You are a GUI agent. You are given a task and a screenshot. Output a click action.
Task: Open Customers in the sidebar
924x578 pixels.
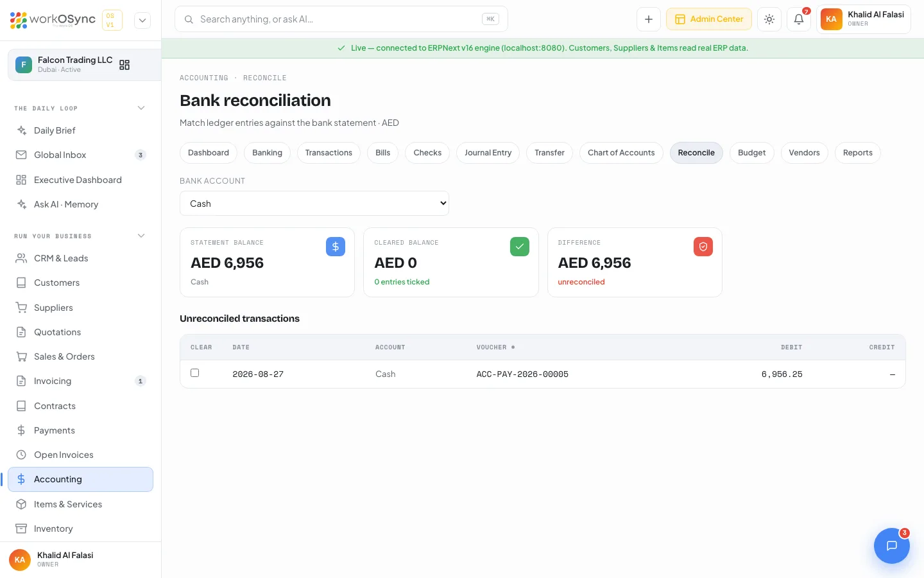coord(80,283)
